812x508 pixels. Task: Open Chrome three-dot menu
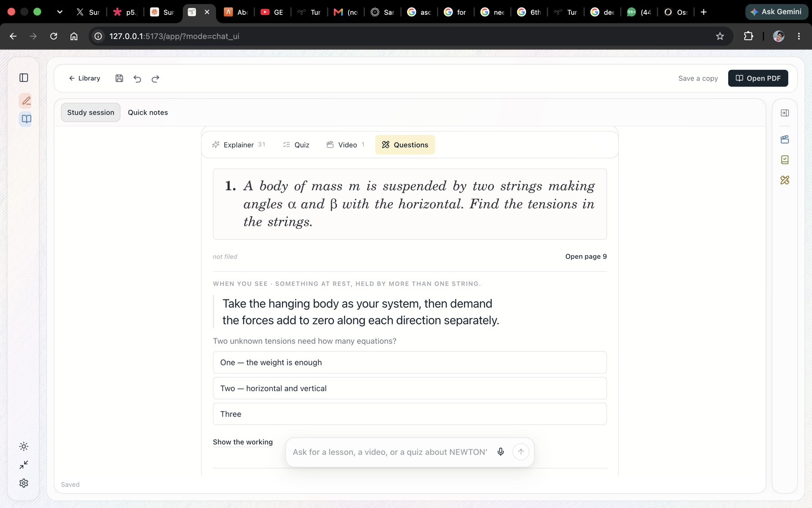click(x=799, y=36)
